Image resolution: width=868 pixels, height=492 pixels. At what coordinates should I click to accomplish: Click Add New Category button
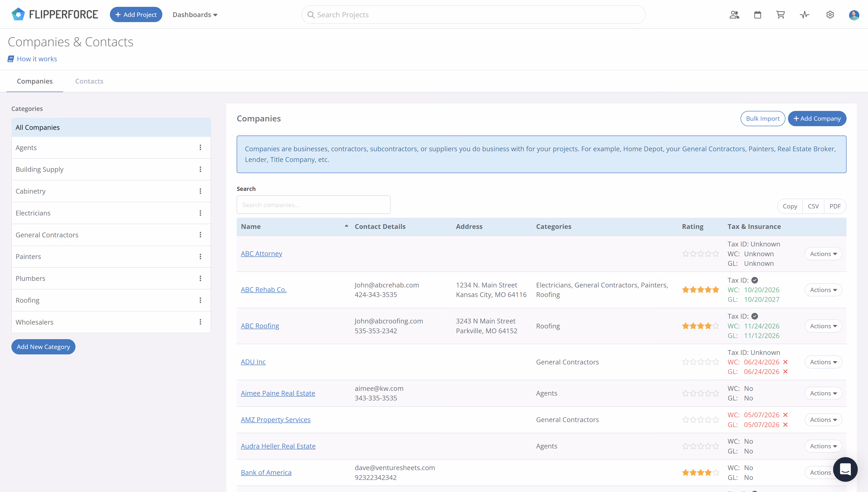43,347
